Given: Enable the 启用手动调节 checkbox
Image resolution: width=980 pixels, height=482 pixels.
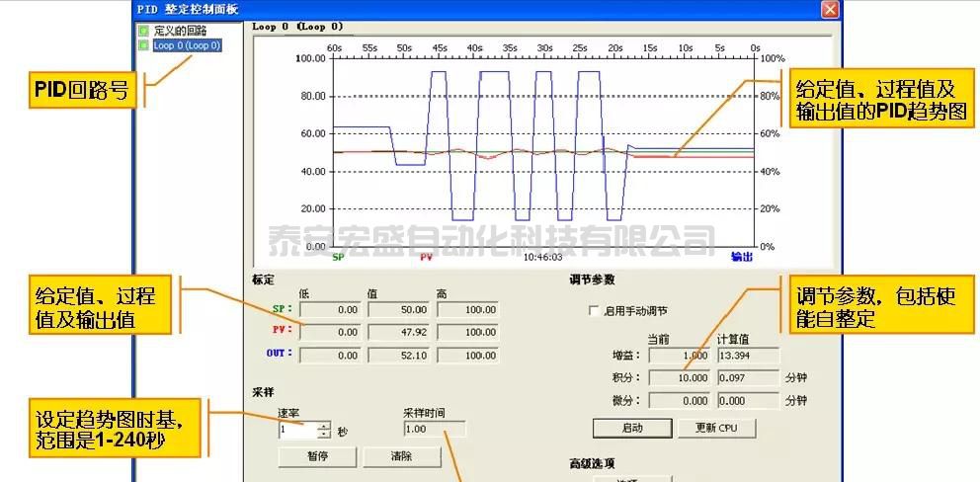Looking at the screenshot, I should click(594, 311).
